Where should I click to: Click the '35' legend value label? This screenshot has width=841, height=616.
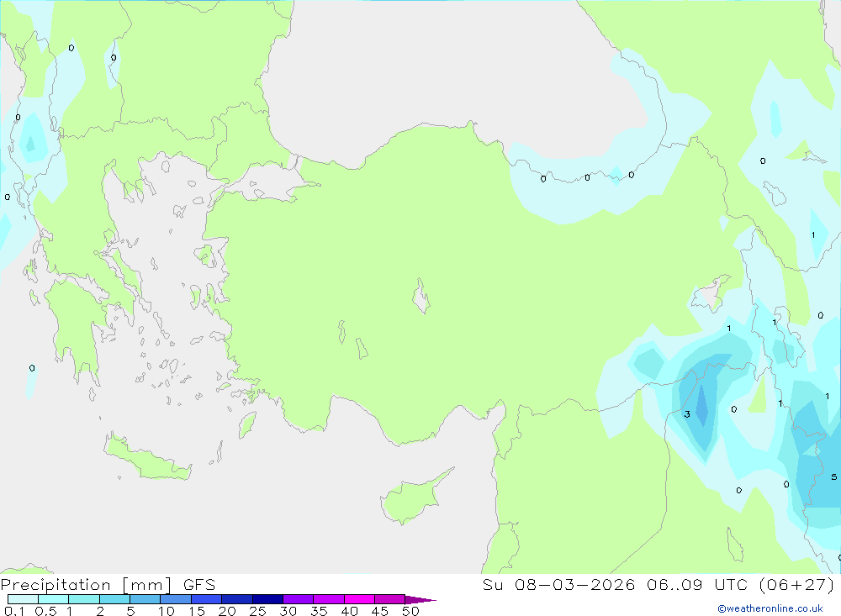click(319, 611)
